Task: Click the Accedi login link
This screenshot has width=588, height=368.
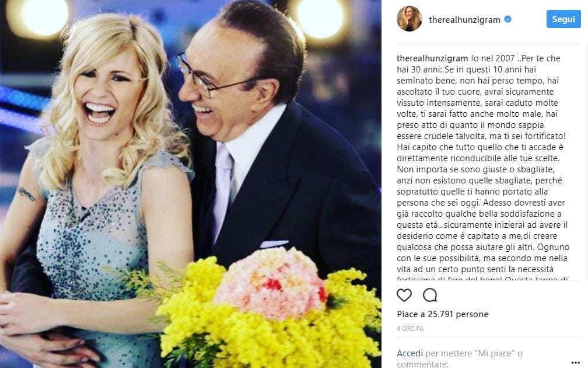Action: point(409,353)
